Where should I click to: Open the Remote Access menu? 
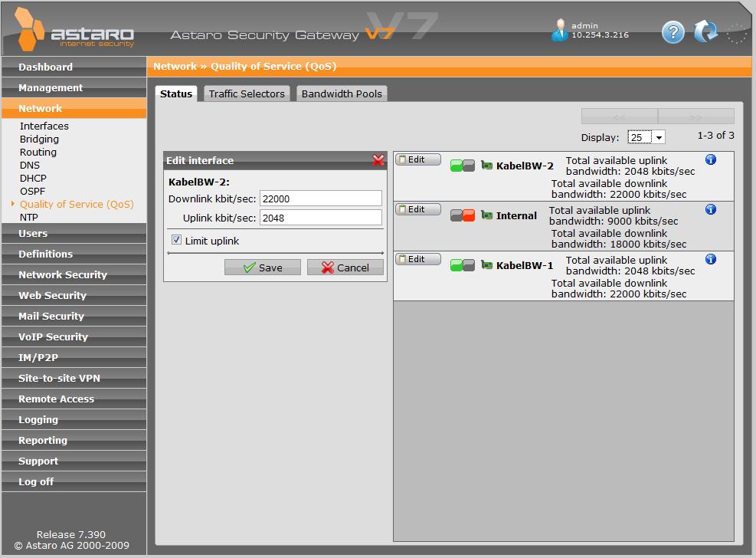coord(74,399)
